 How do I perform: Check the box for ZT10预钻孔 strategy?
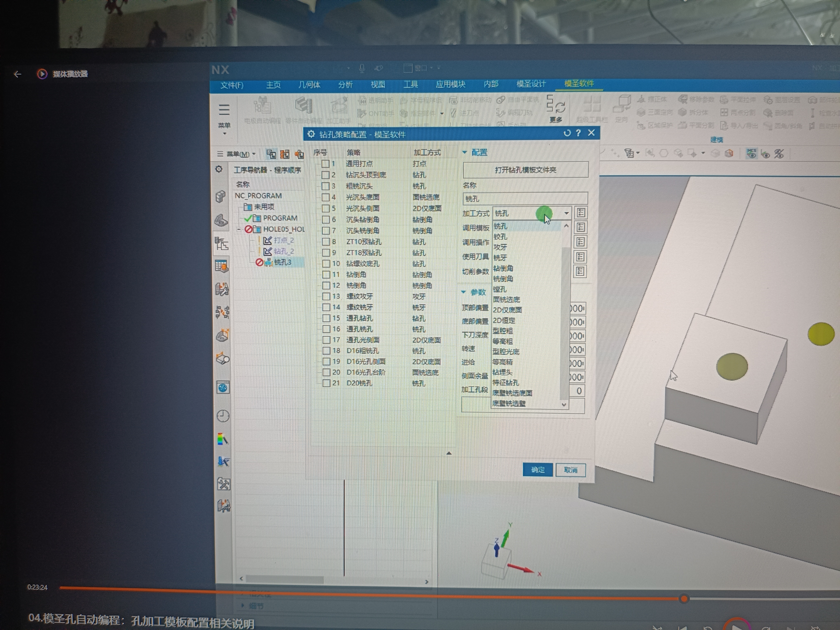coord(326,242)
